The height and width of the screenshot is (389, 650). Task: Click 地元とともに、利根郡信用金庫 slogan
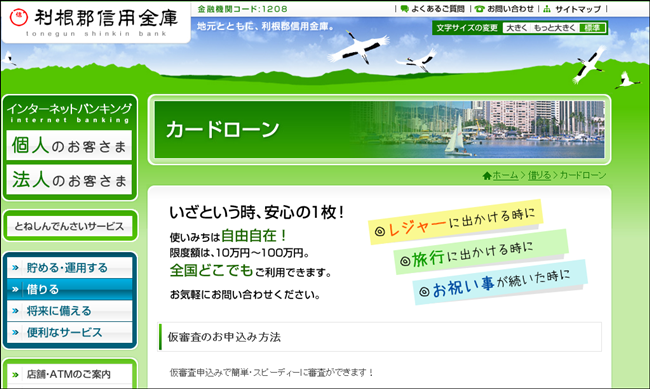[266, 27]
